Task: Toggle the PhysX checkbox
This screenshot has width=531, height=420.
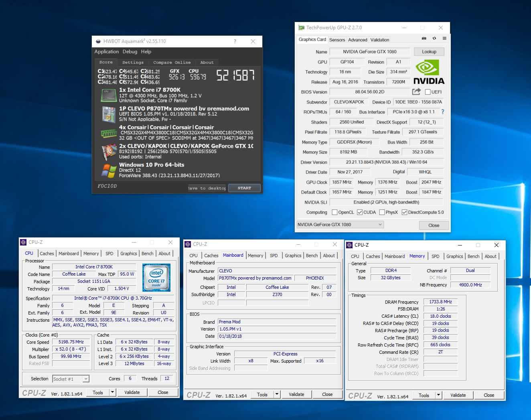Action: (382, 212)
